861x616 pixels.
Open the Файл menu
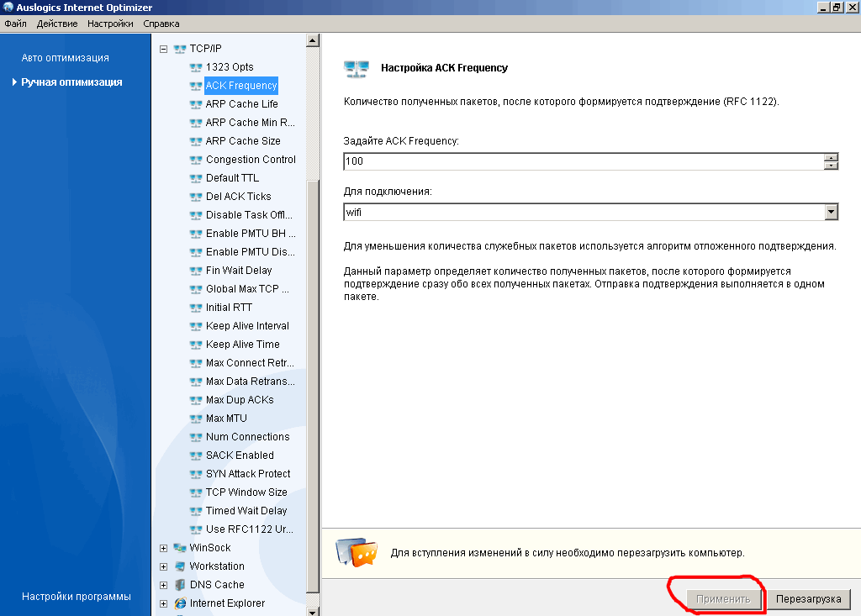click(x=15, y=24)
